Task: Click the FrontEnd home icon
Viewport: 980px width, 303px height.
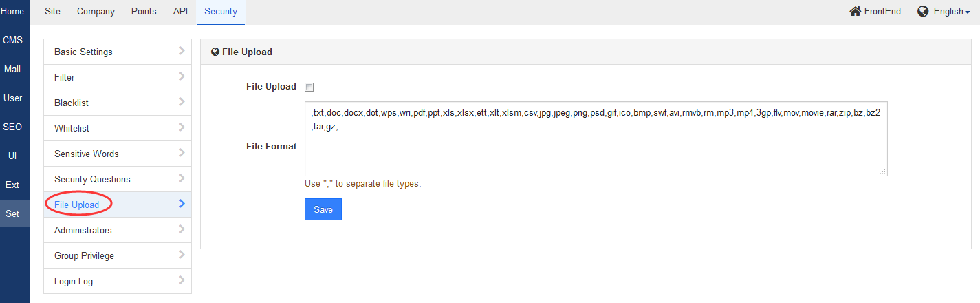Action: pyautogui.click(x=856, y=11)
